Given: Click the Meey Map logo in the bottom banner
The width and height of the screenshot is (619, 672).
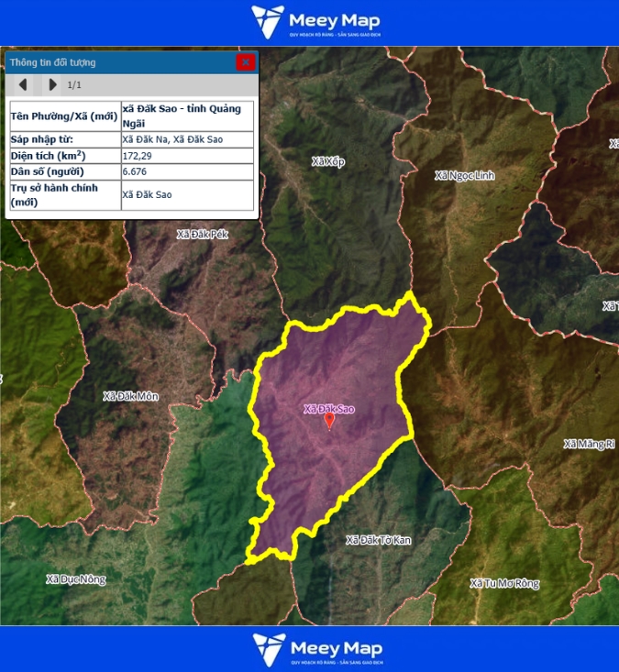Looking at the screenshot, I should click(316, 648).
